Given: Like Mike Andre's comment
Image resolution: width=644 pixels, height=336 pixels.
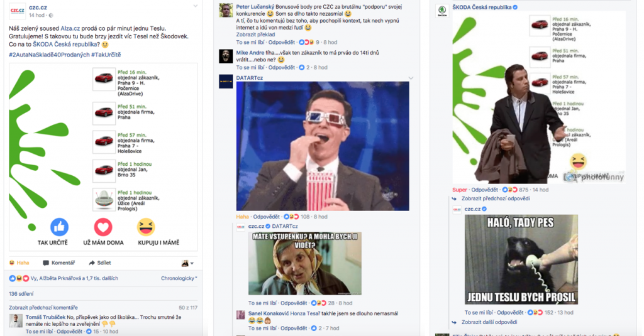Looking at the screenshot, I should point(250,68).
